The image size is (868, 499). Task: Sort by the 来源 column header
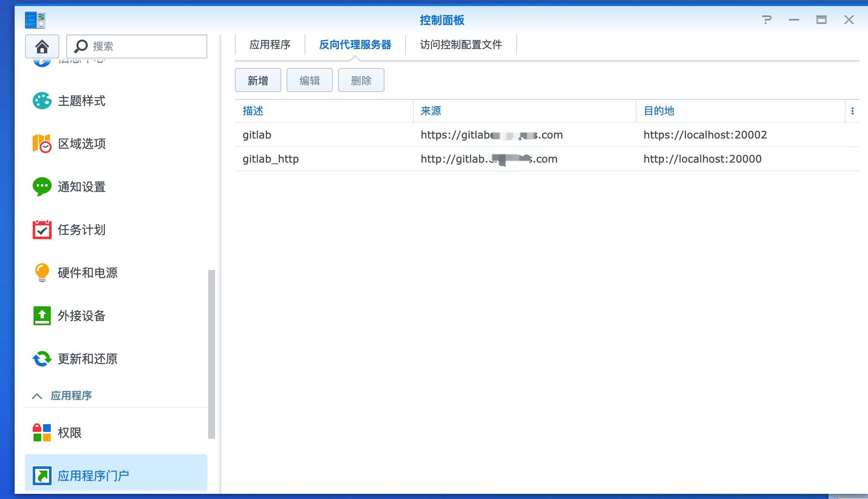point(525,111)
